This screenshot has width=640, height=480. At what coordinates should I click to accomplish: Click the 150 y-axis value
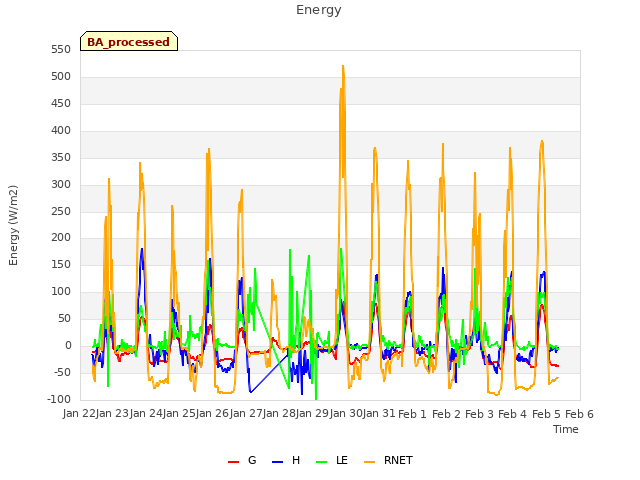point(61,264)
